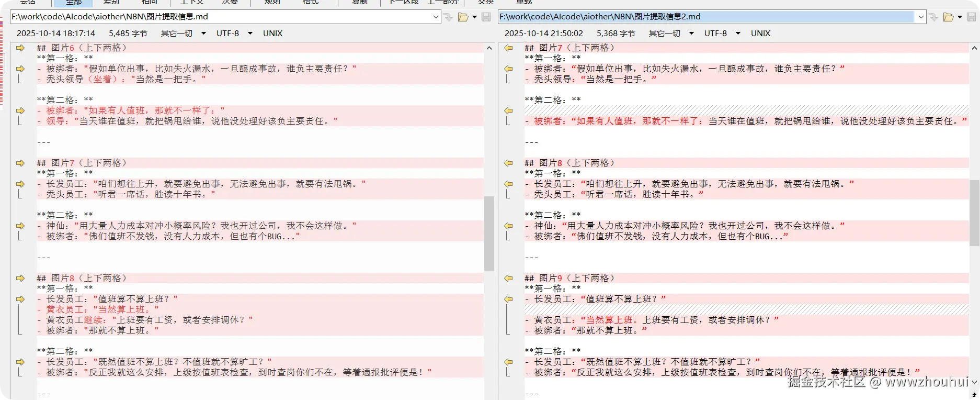Click copy-left arrow beside right '图片9' header

pos(508,279)
